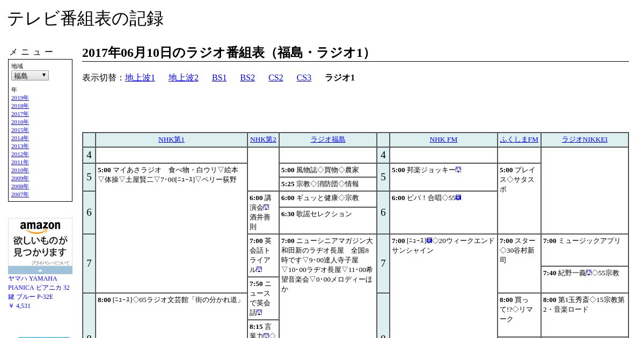
Task: Switch display to BS1
Action: [219, 78]
